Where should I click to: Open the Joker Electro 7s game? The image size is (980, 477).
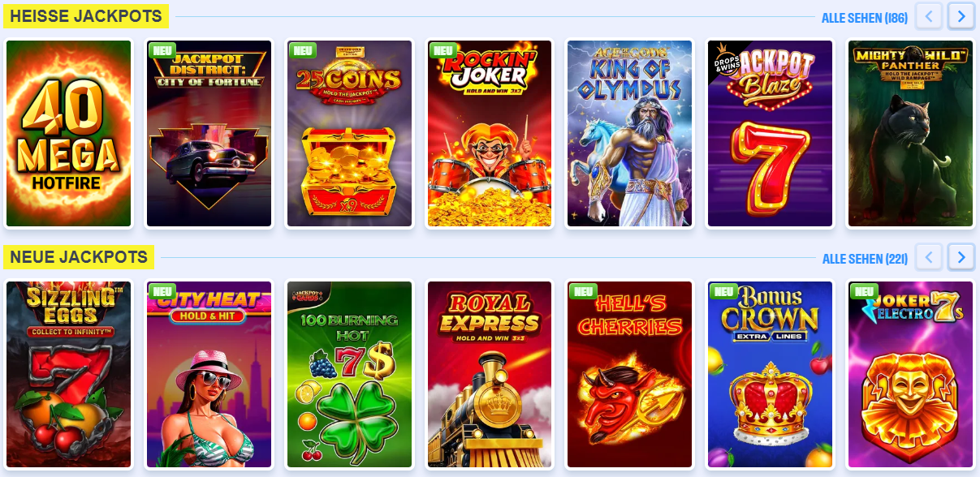[910, 375]
